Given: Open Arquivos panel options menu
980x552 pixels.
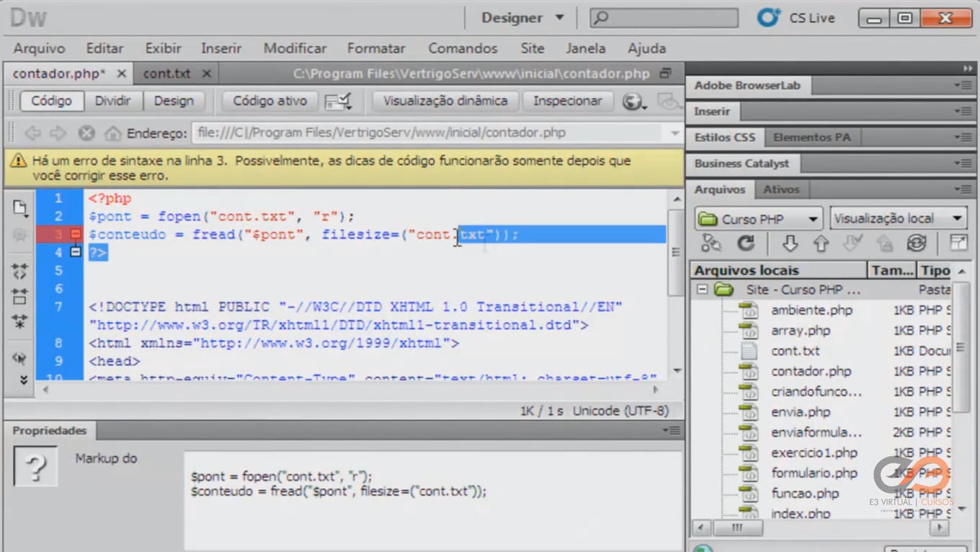Looking at the screenshot, I should [962, 190].
